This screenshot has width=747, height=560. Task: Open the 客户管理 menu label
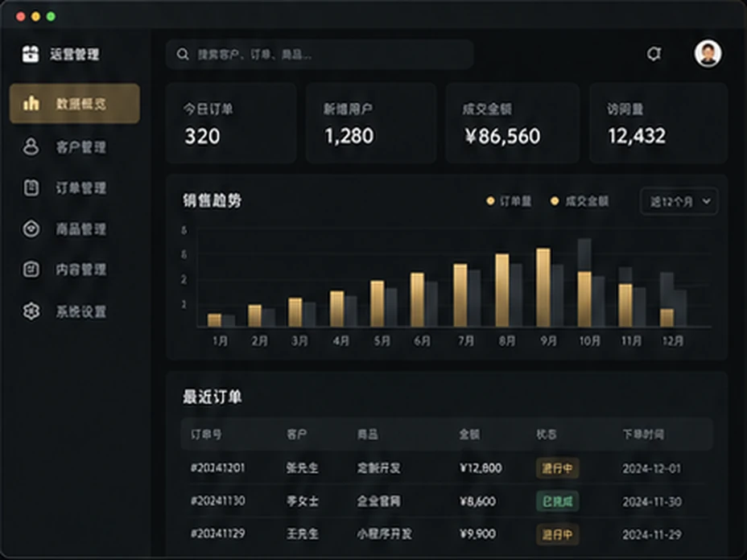81,147
